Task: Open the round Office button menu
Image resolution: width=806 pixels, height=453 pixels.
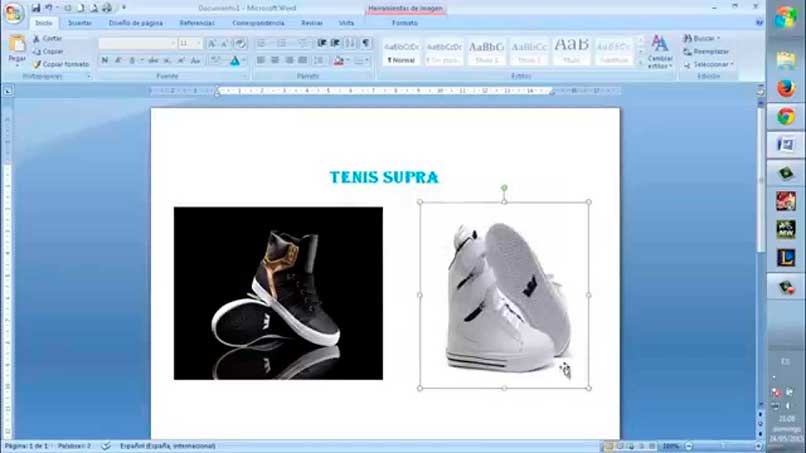Action: [x=14, y=12]
